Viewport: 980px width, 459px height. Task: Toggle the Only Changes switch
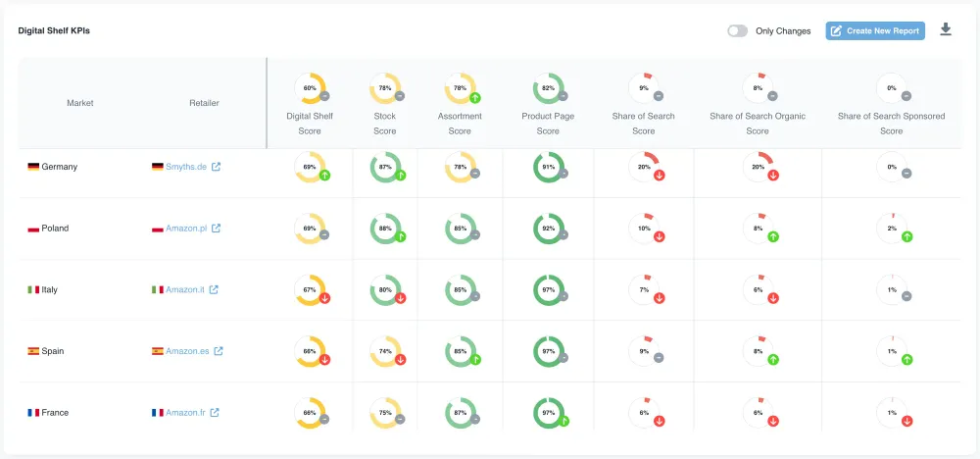tap(738, 31)
